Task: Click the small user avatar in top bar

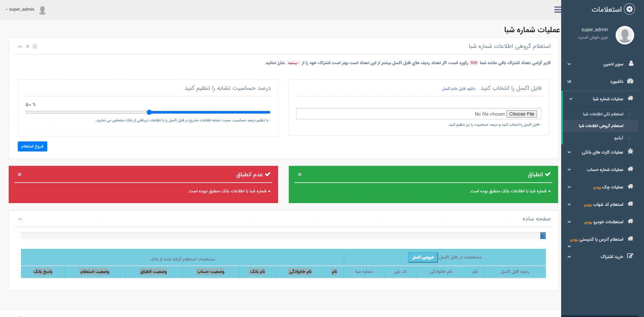Action: (x=42, y=10)
